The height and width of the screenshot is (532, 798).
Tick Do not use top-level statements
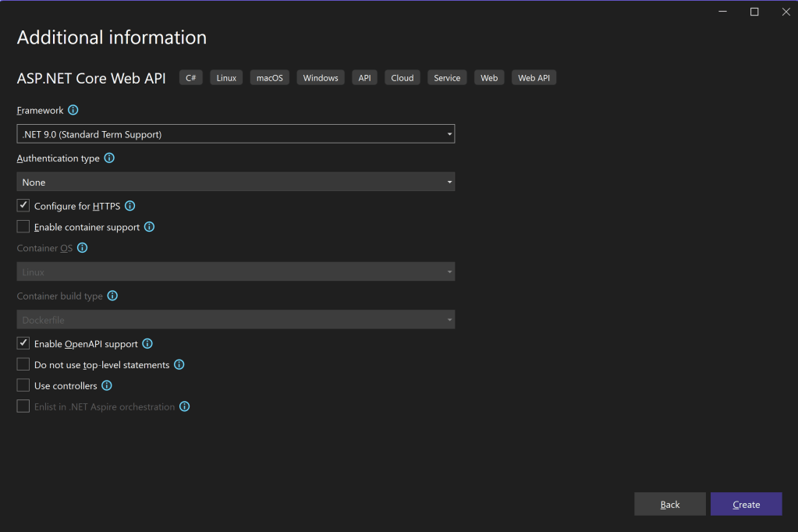(23, 364)
